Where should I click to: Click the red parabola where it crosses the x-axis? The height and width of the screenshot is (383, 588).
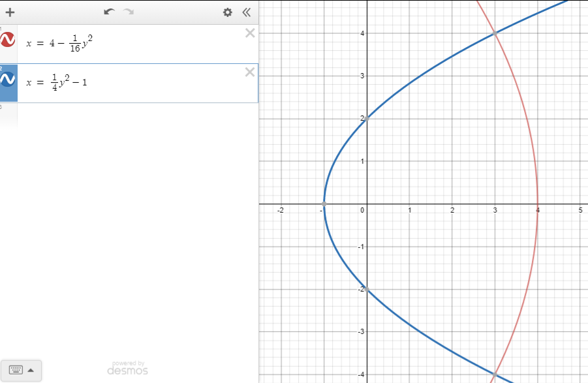tap(537, 204)
